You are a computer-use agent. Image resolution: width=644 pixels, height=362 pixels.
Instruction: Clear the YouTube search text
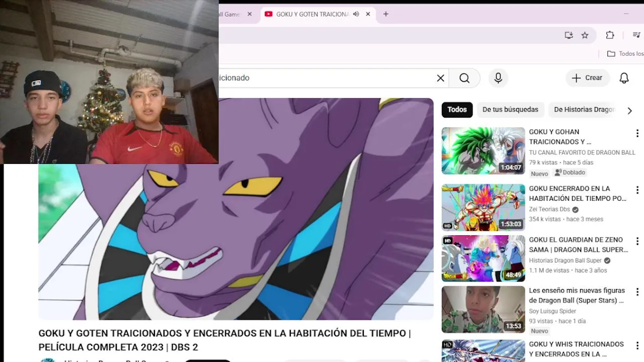coord(440,78)
